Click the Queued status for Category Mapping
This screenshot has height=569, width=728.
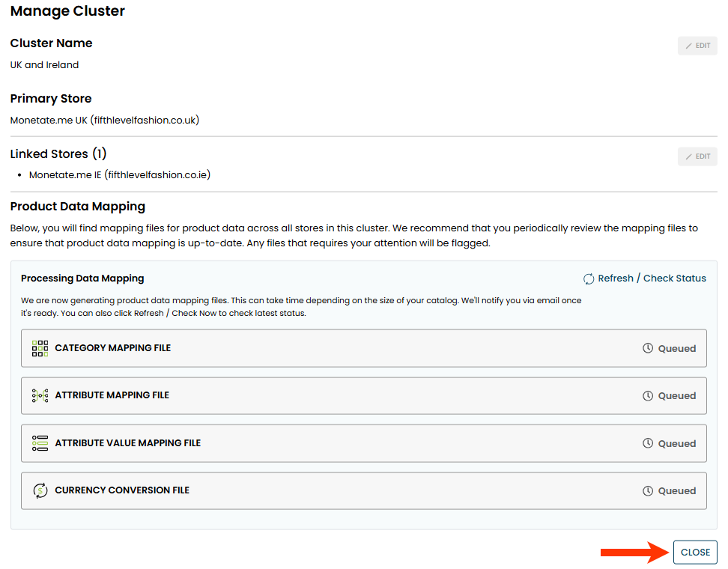676,349
